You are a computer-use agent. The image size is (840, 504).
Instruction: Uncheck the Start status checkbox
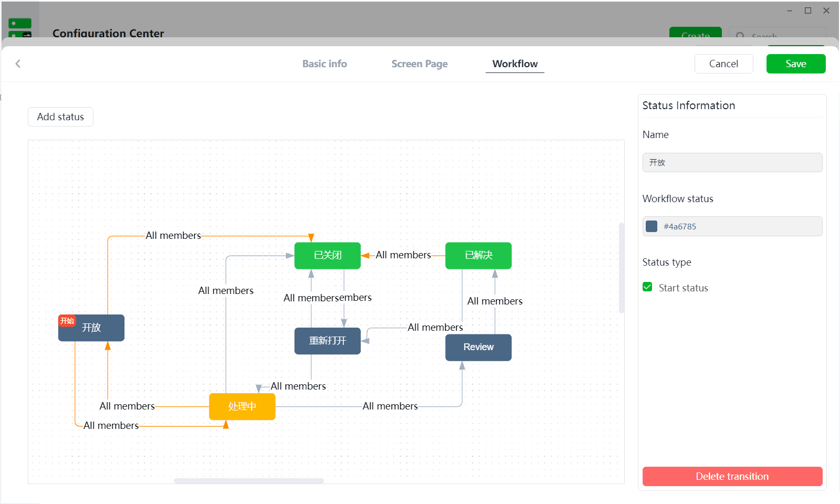tap(647, 287)
